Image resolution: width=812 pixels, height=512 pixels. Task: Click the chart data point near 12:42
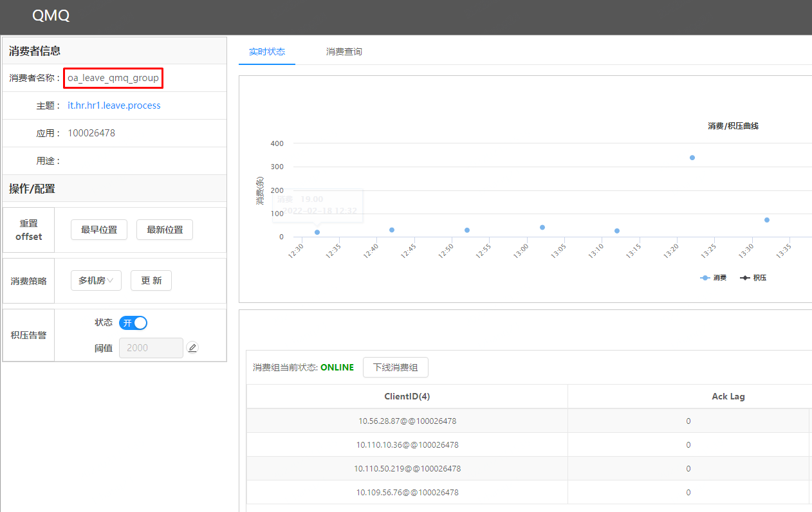pos(392,230)
